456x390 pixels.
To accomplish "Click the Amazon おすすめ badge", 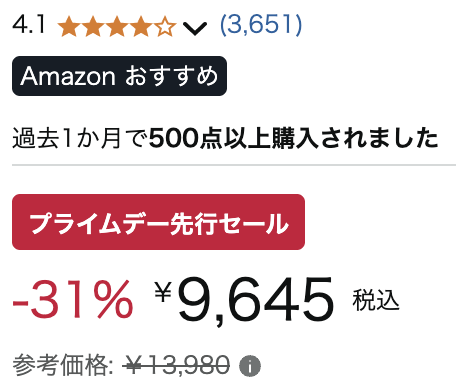I will pyautogui.click(x=119, y=76).
